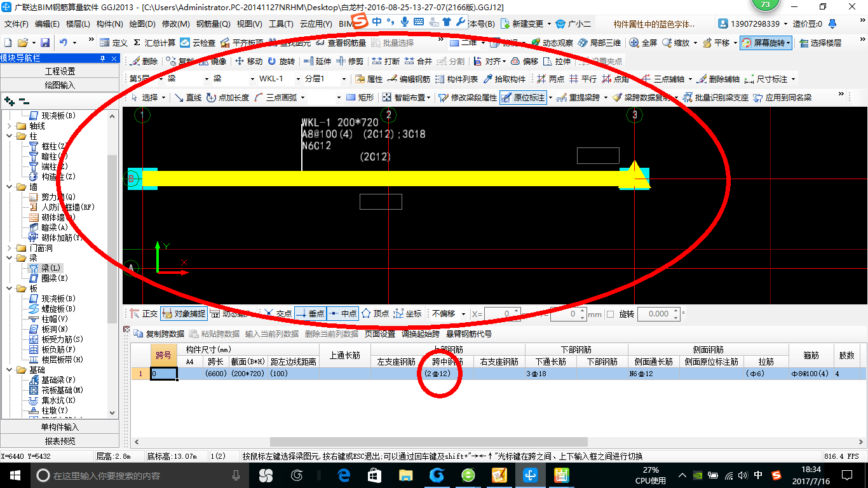
Task: Open 属性 properties panel
Action: 369,79
